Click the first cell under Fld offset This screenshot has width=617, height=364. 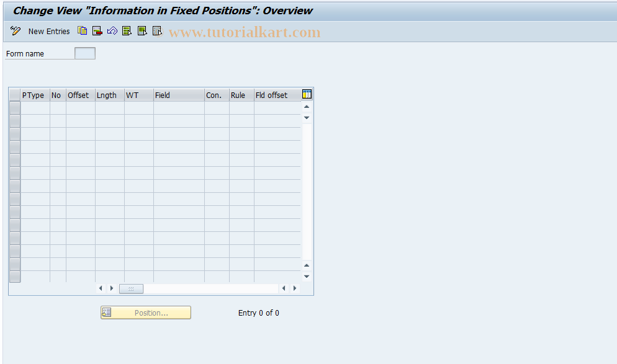point(277,108)
